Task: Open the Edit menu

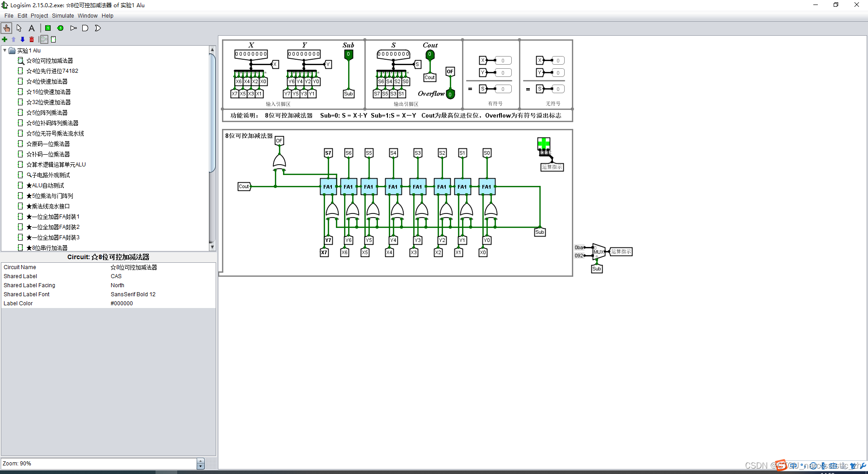Action: coord(22,16)
